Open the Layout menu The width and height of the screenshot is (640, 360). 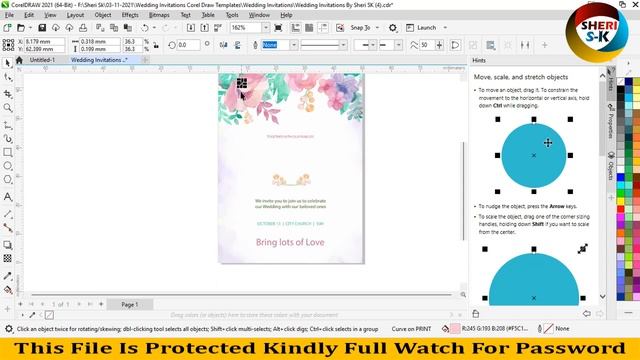75,15
